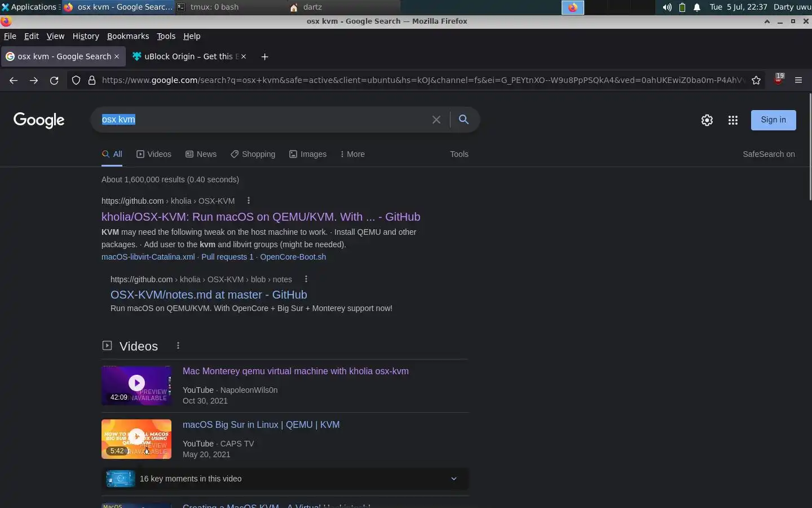Reload the current page

pyautogui.click(x=54, y=80)
